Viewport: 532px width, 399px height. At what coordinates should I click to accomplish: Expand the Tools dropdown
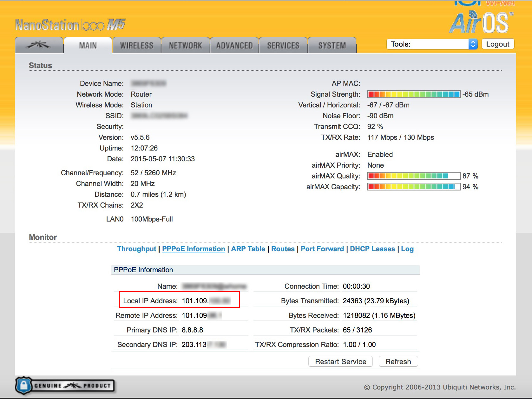[x=432, y=44]
